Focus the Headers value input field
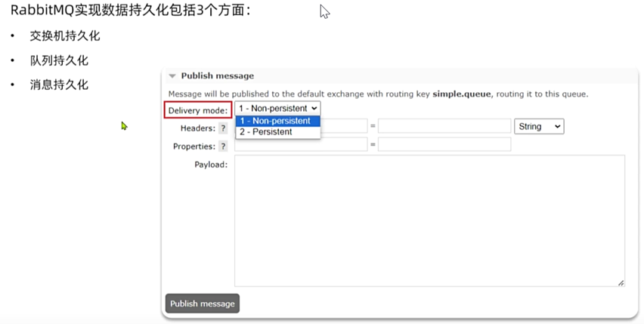This screenshot has height=324, width=644. click(x=444, y=126)
